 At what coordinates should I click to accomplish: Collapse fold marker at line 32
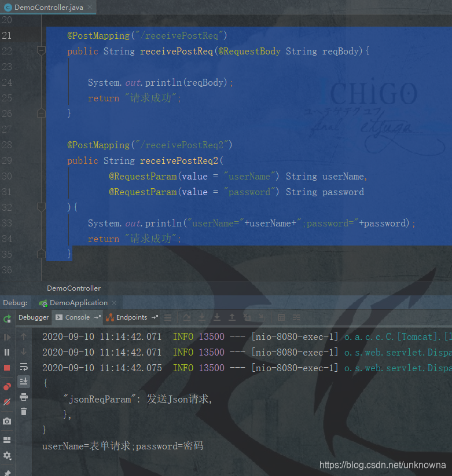(41, 207)
